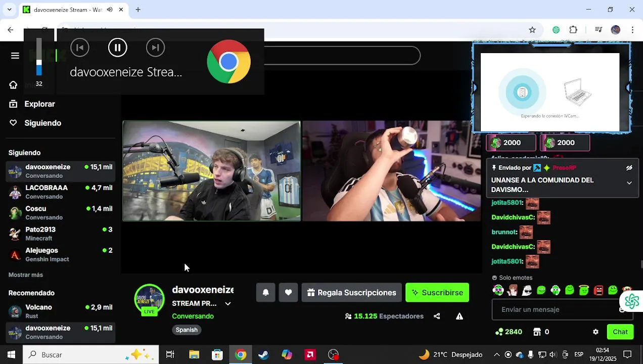Click Mostrar más under Siguiendo
This screenshot has width=643, height=364.
tap(26, 275)
